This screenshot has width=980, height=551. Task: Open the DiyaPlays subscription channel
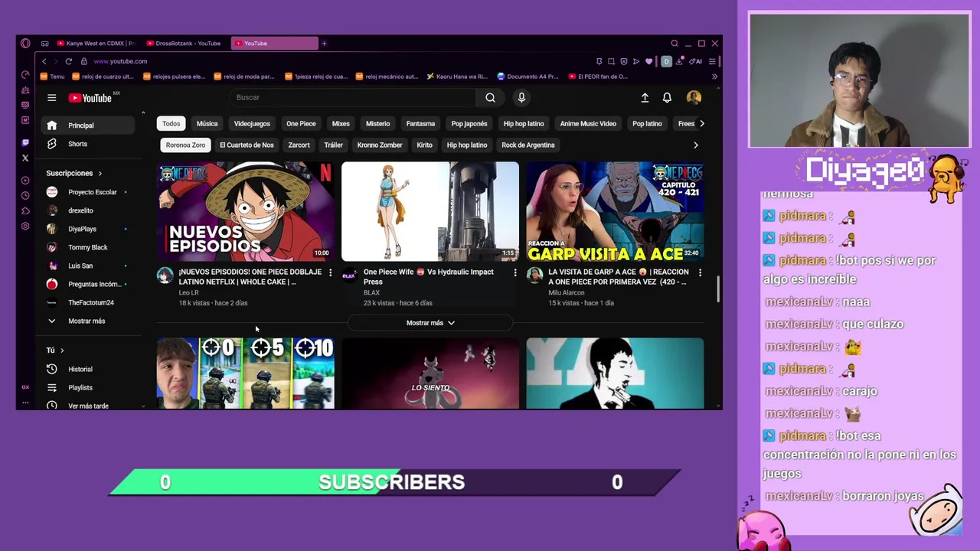[90, 229]
